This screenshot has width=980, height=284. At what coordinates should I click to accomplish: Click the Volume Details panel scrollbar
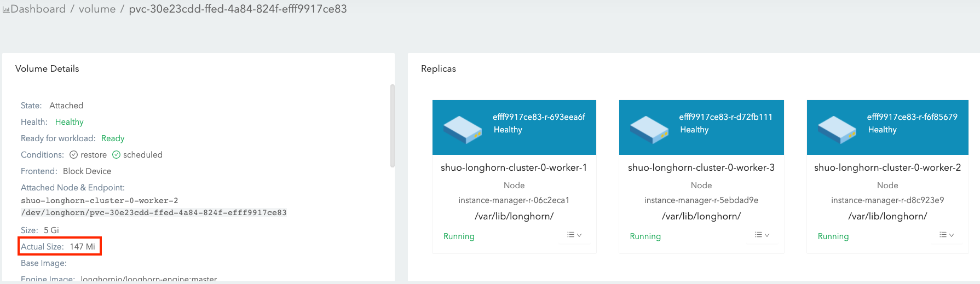[x=392, y=126]
